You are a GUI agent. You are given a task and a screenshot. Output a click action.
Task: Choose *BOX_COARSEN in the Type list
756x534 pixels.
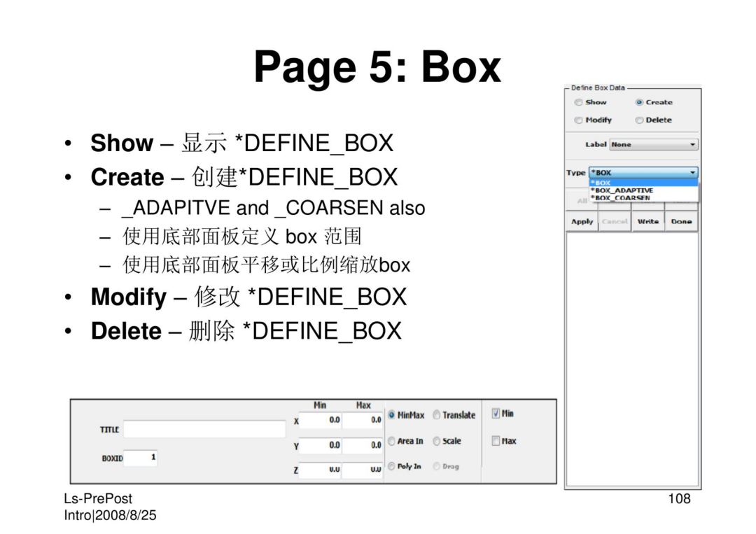(x=643, y=197)
